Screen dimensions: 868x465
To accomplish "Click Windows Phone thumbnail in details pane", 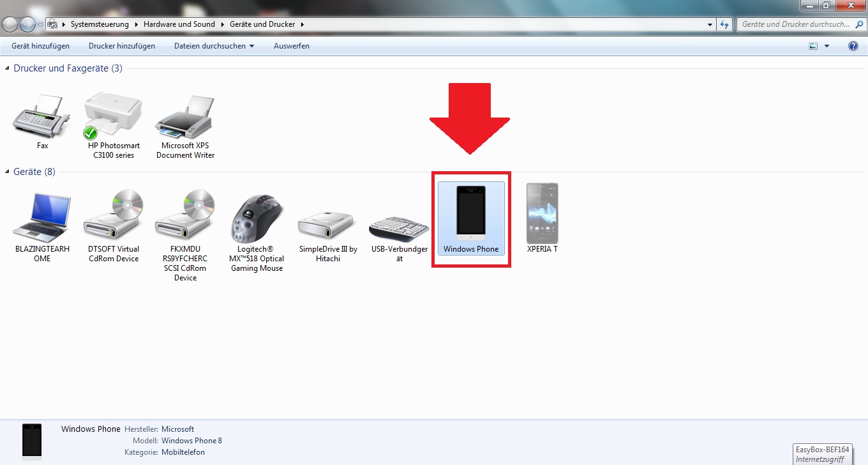I will pyautogui.click(x=32, y=441).
